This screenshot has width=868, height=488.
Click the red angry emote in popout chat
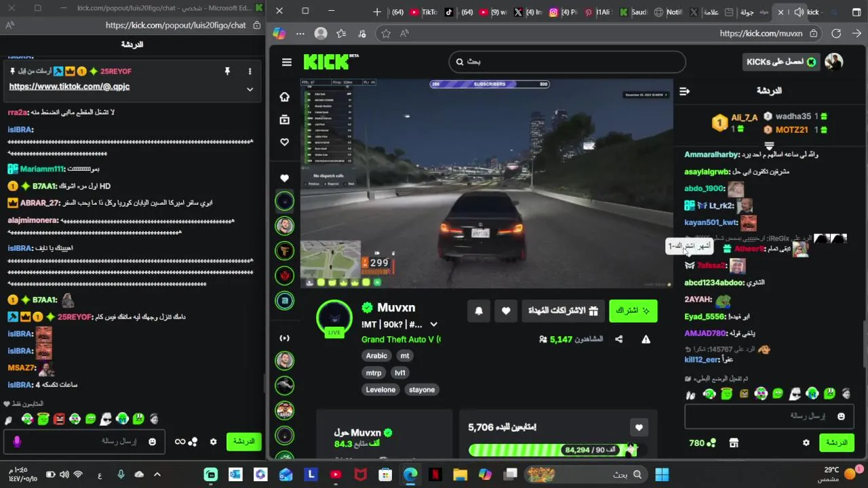[x=59, y=420]
